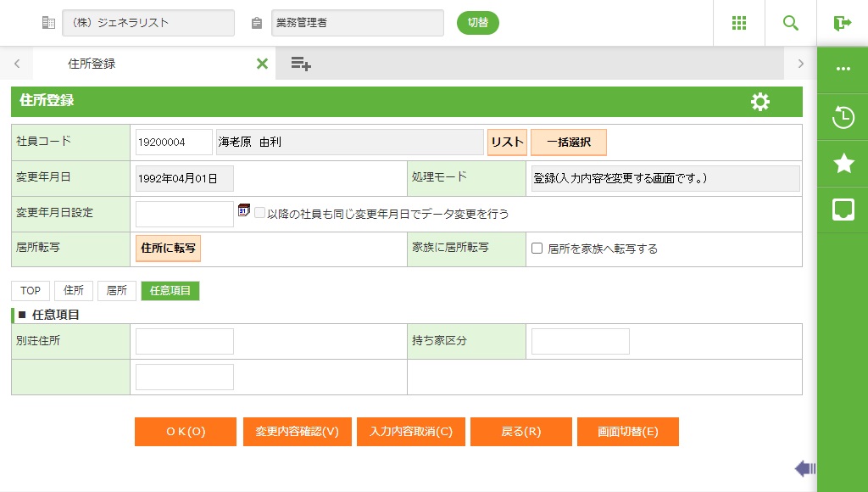868x492 pixels.
Task: Click the purple collapse sidebar arrow
Action: [805, 469]
